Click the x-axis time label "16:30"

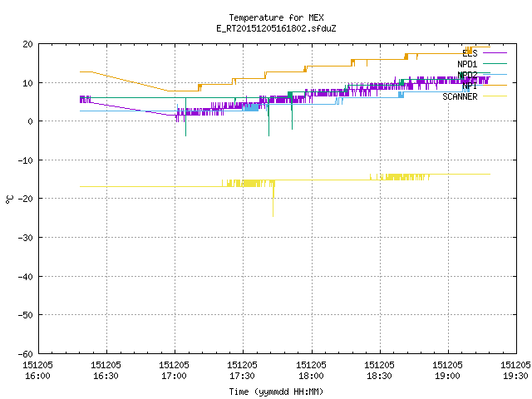pos(106,376)
